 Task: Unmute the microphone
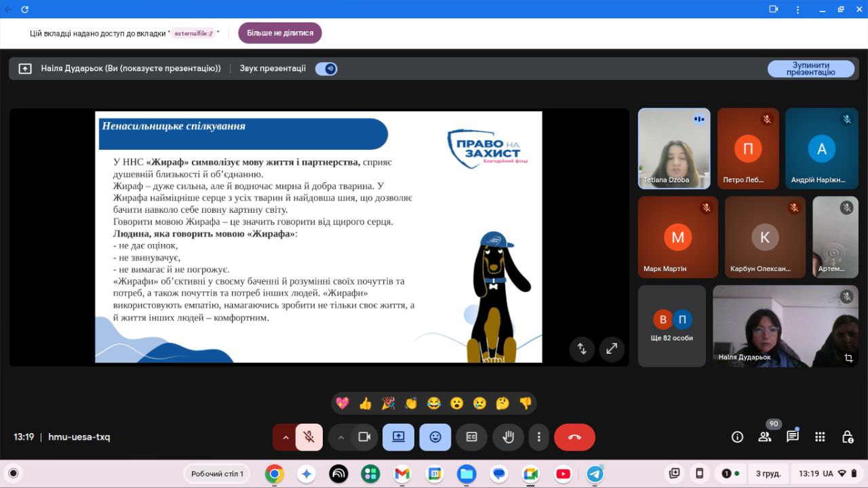(x=309, y=437)
